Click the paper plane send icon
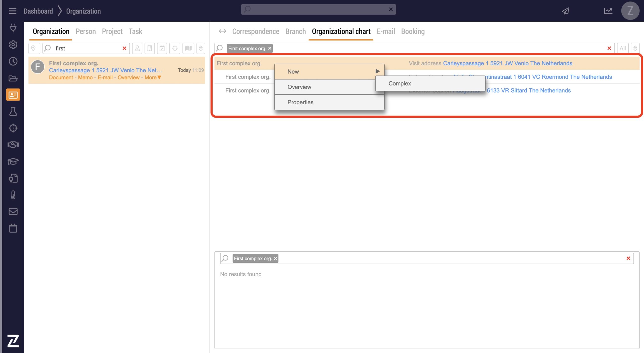 click(x=566, y=11)
